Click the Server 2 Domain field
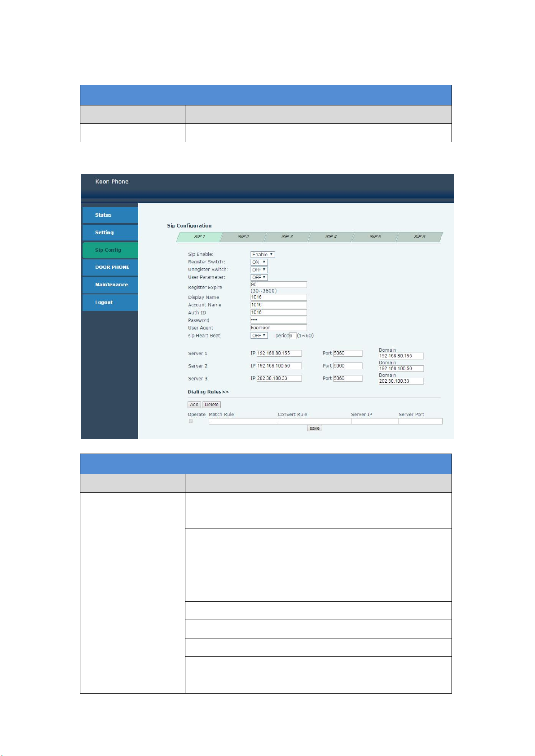Image resolution: width=535 pixels, height=756 pixels. 401,368
